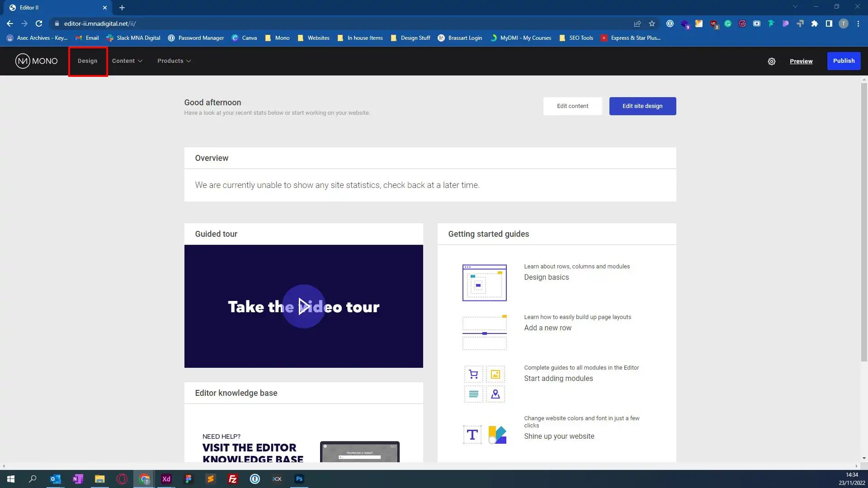
Task: Open browser extensions puzzle icon
Action: [x=814, y=23]
